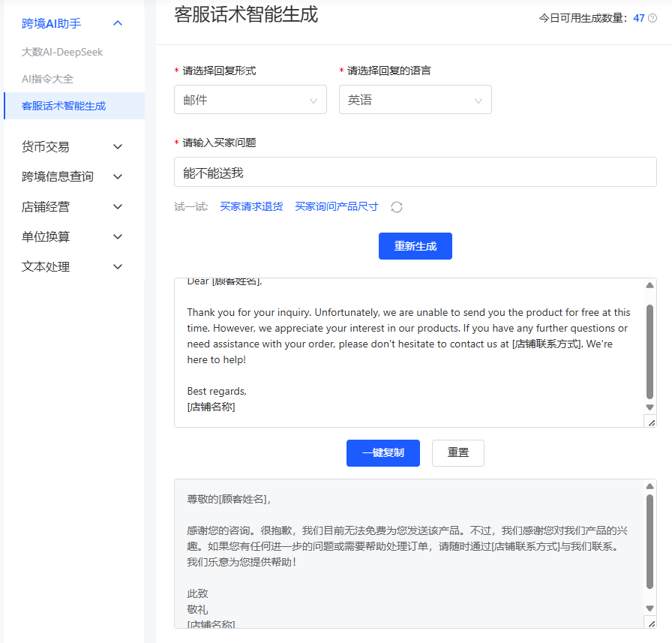The width and height of the screenshot is (672, 643).
Task: Click scrollbar thumb of English reply box
Action: point(649,351)
